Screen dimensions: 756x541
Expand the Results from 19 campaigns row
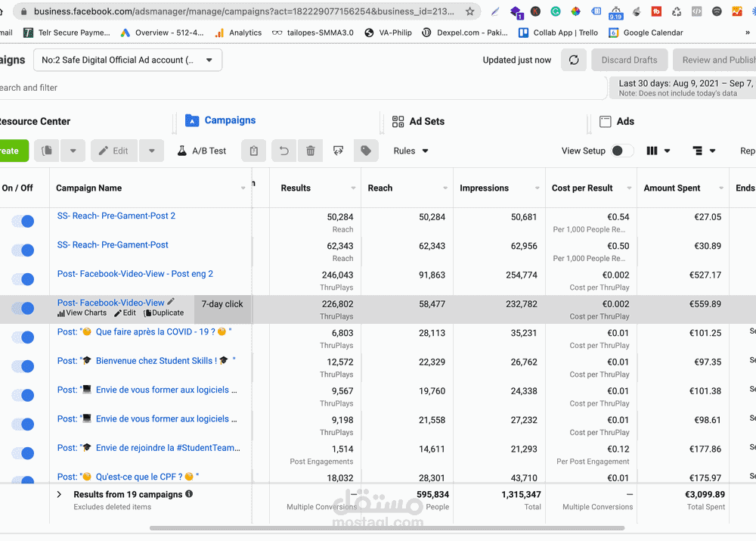click(x=59, y=494)
